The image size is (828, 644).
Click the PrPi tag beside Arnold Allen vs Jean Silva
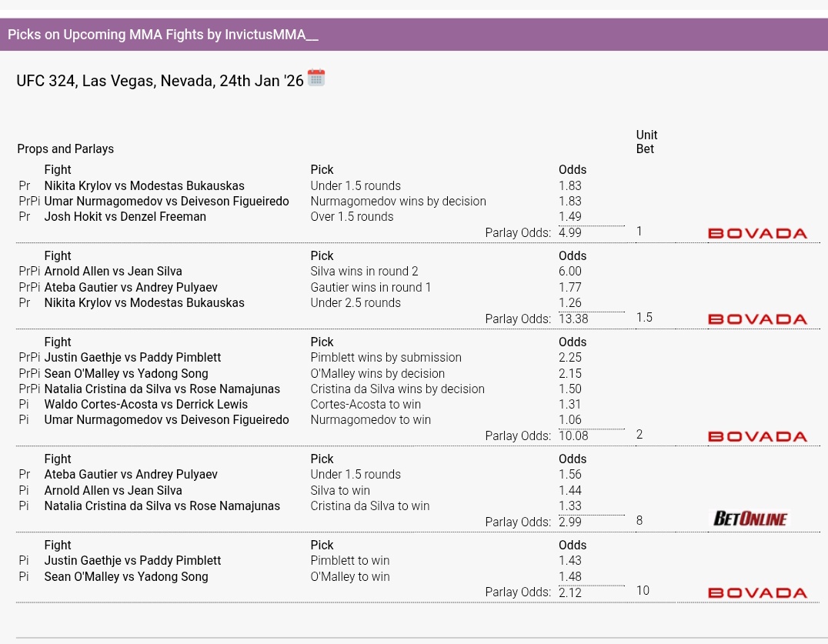coord(29,272)
